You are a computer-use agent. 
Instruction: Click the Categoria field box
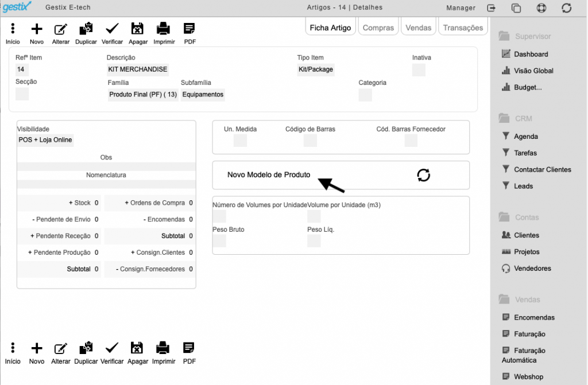[x=365, y=95]
